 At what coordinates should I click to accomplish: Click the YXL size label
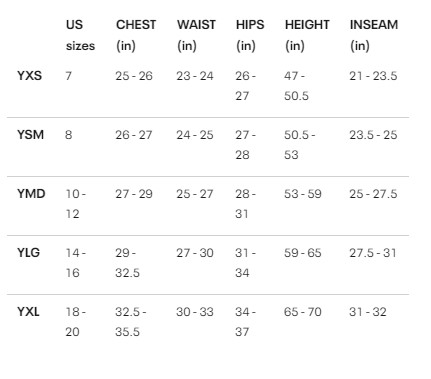(x=28, y=312)
